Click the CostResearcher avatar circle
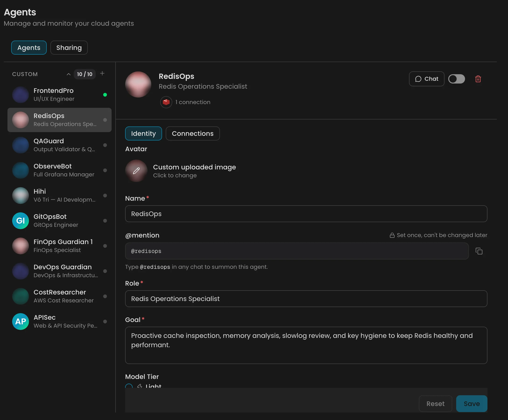 coord(21,296)
